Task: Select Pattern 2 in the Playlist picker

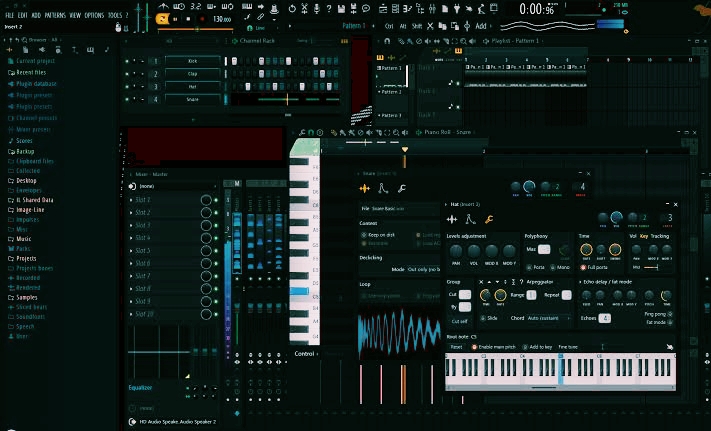Action: tap(391, 92)
